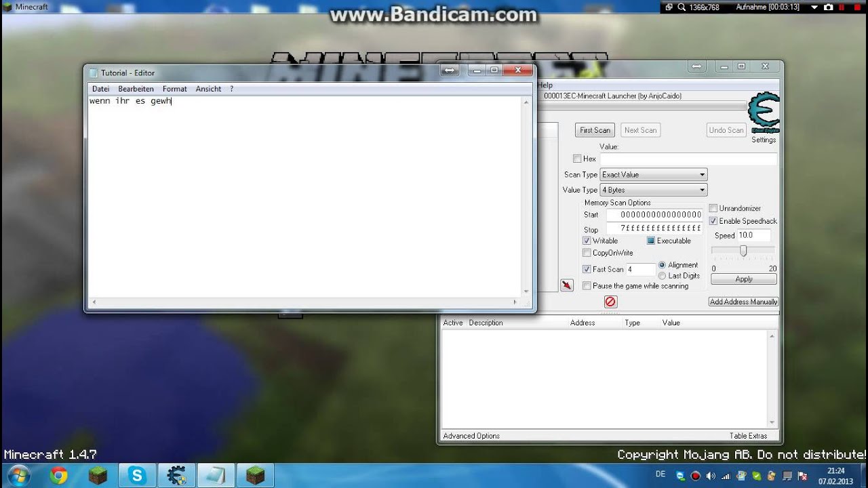
Task: Click the First Scan button
Action: point(595,130)
